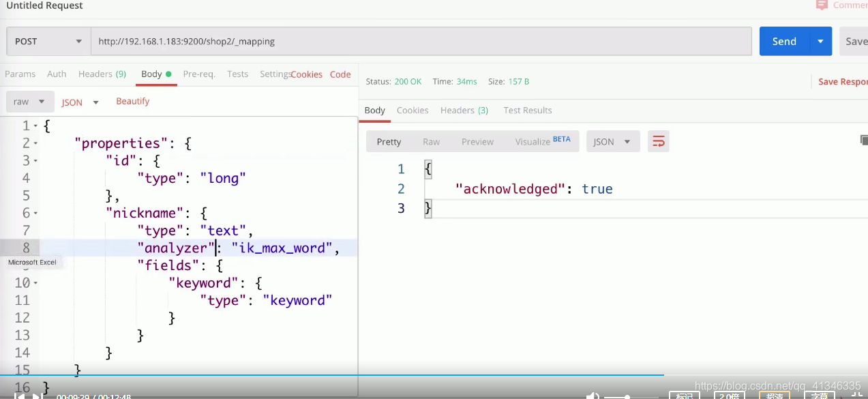Select the Preview response view
868x399 pixels.
click(477, 141)
